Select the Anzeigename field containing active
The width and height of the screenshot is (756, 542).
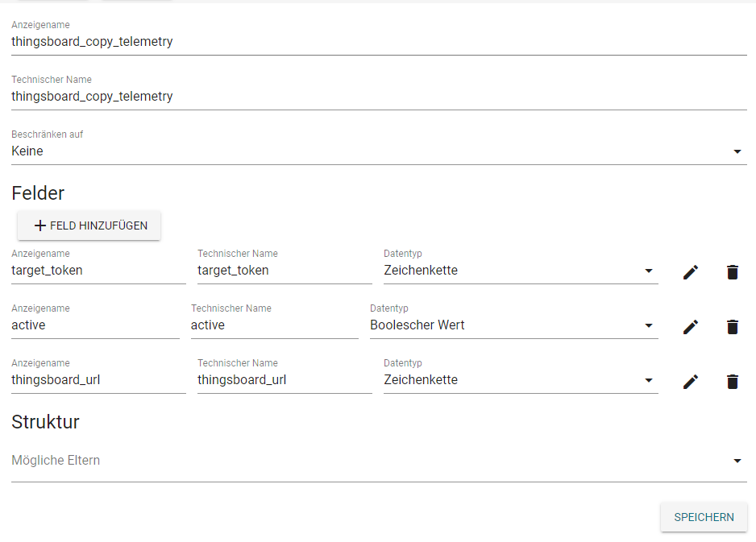coord(95,325)
